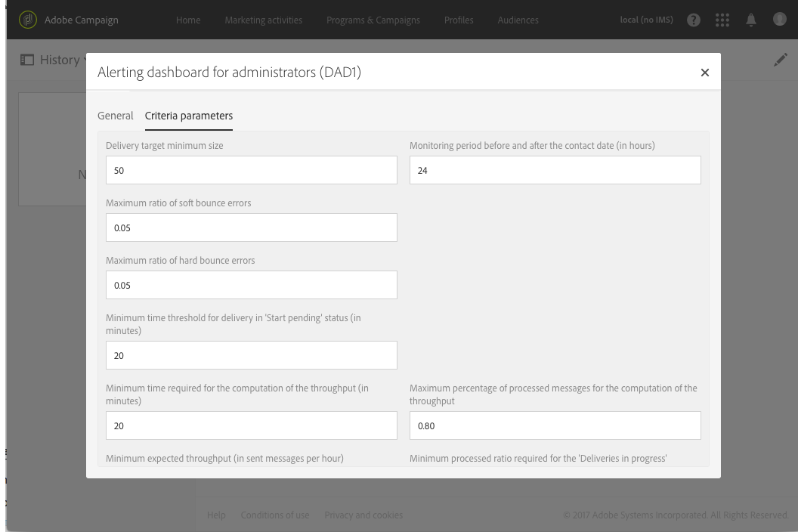
Task: Click the hard bounce errors ratio field
Action: (x=252, y=285)
